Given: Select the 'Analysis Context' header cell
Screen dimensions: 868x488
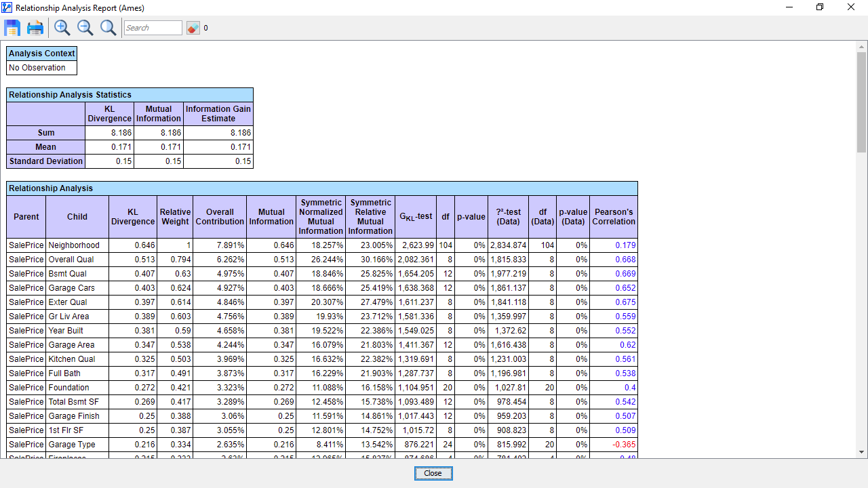Looking at the screenshot, I should (42, 54).
